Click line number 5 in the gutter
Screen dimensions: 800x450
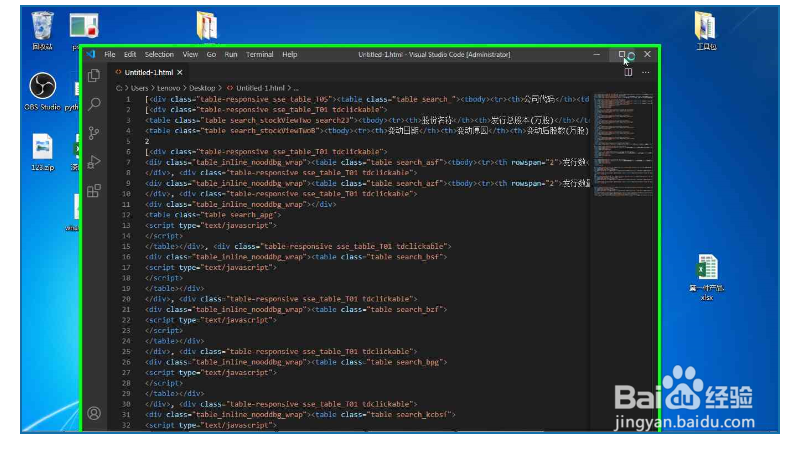point(128,141)
